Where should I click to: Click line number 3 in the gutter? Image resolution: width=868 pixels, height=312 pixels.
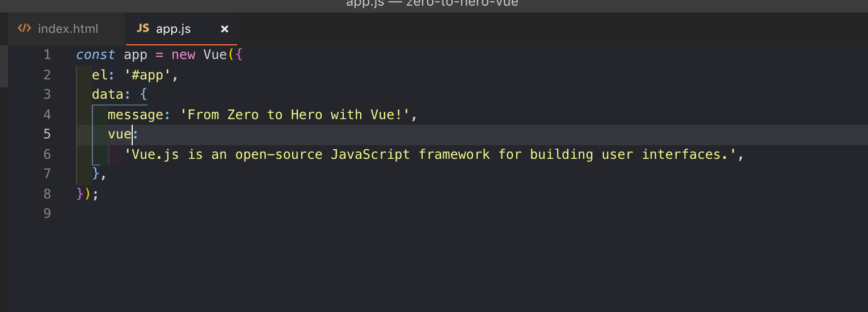point(47,94)
